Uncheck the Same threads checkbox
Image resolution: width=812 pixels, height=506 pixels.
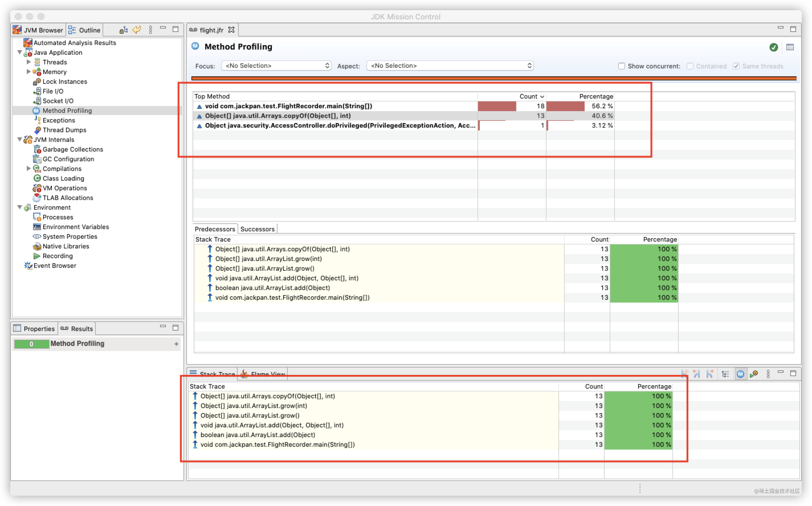pyautogui.click(x=736, y=66)
